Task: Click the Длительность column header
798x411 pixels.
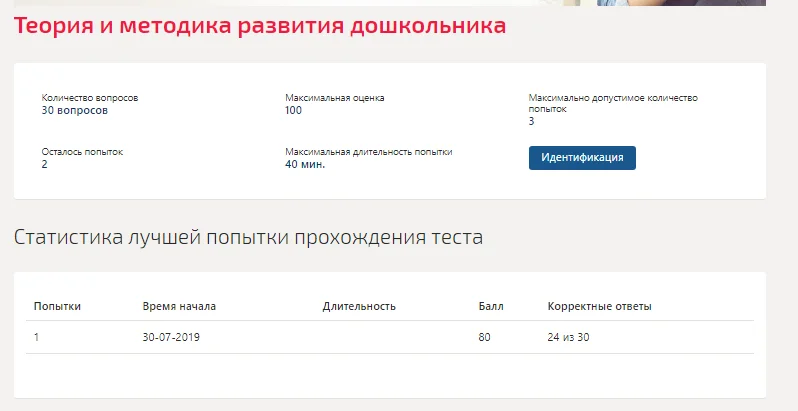Action: coord(359,306)
